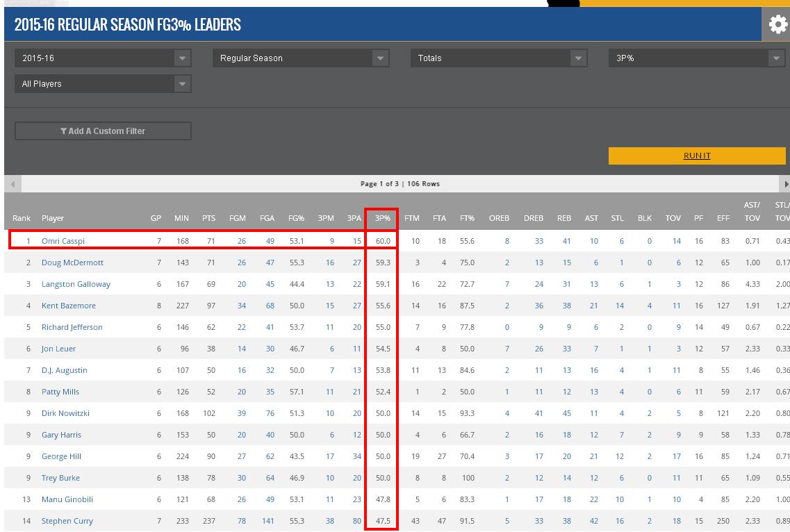This screenshot has height=532, width=790.
Task: Go to next page arrow
Action: pos(786,184)
